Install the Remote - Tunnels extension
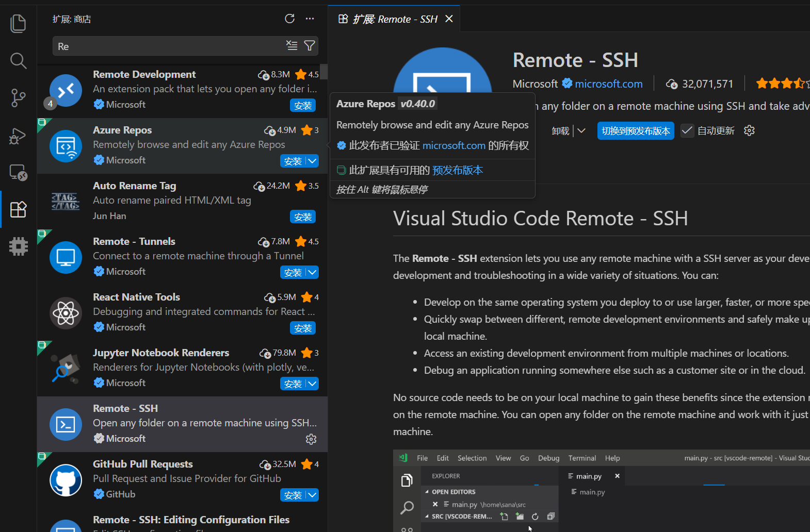 coord(293,273)
